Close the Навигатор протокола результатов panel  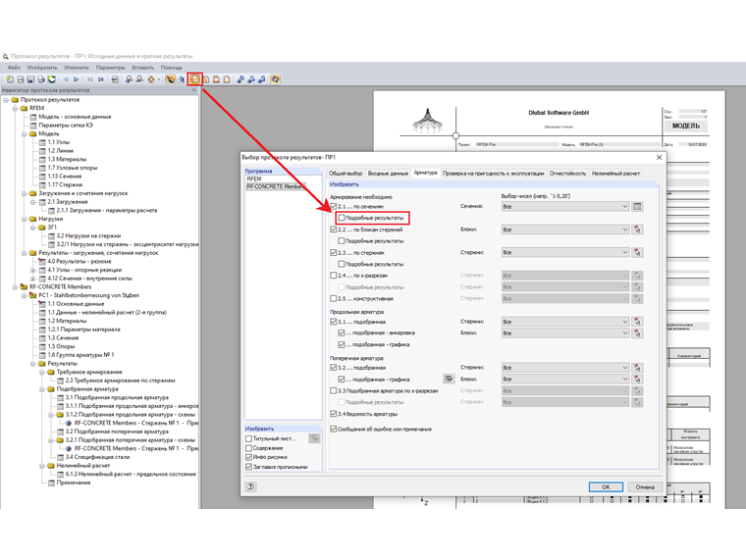tap(194, 90)
